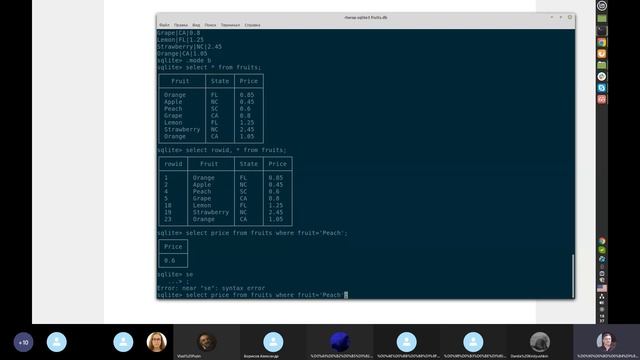
Task: Click the 'rowid' column header
Action: coord(173,164)
